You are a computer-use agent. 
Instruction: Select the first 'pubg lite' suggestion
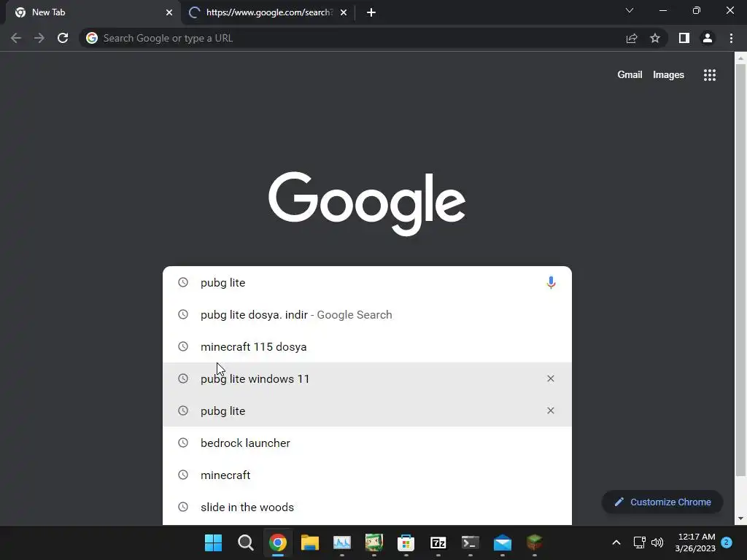(x=367, y=282)
